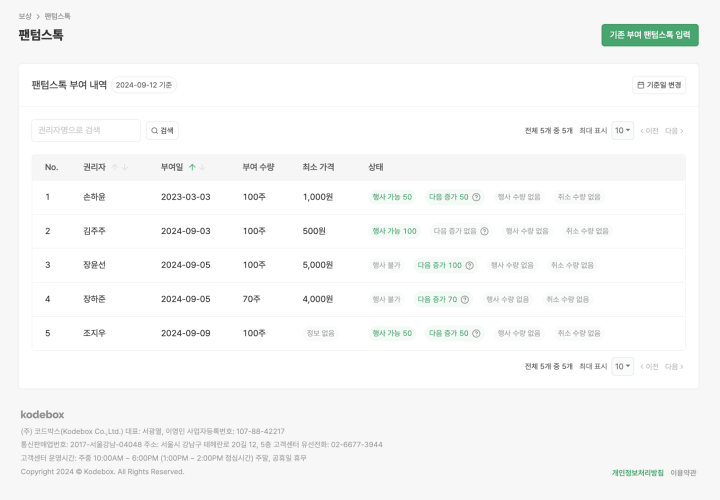Image resolution: width=720 pixels, height=500 pixels.
Task: Click 행사 불가 badge in 장윤선 row
Action: click(386, 265)
